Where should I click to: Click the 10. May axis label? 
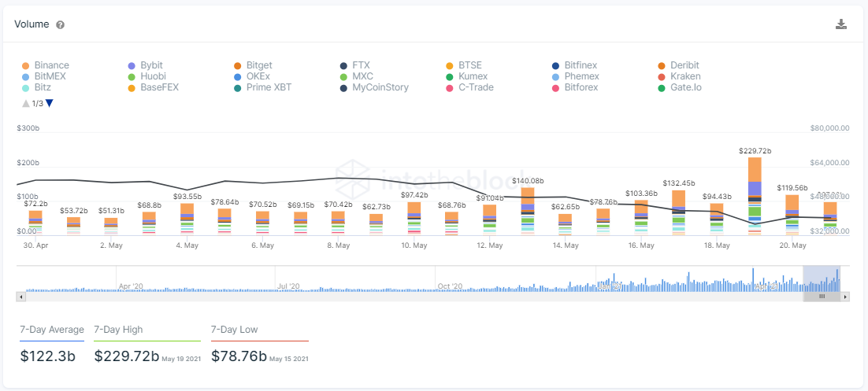(414, 245)
